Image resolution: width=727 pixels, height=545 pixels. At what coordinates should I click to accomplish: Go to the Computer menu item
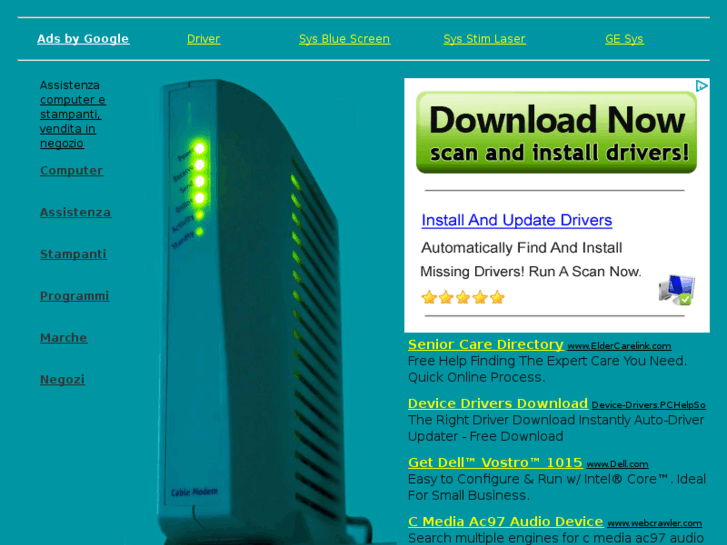click(71, 171)
